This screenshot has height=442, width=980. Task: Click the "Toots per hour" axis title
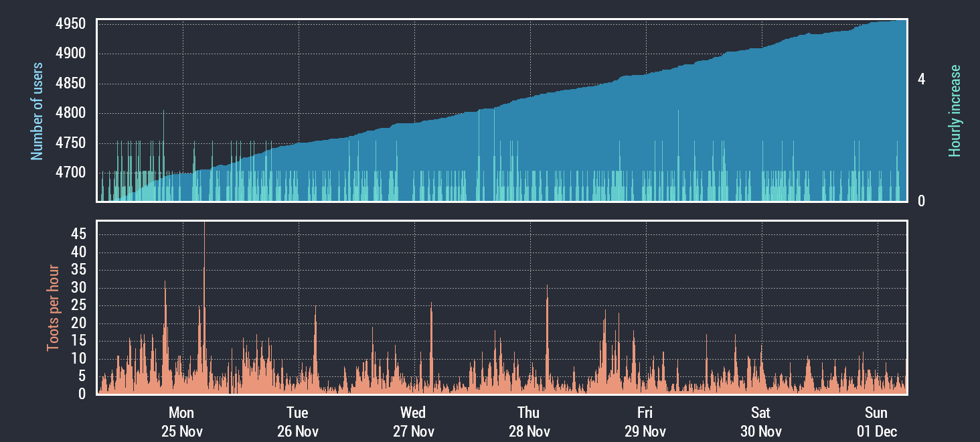click(x=52, y=308)
